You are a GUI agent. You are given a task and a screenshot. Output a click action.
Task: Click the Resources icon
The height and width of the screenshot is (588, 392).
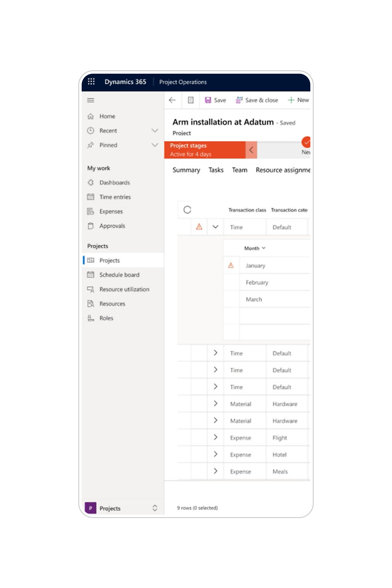coord(91,304)
